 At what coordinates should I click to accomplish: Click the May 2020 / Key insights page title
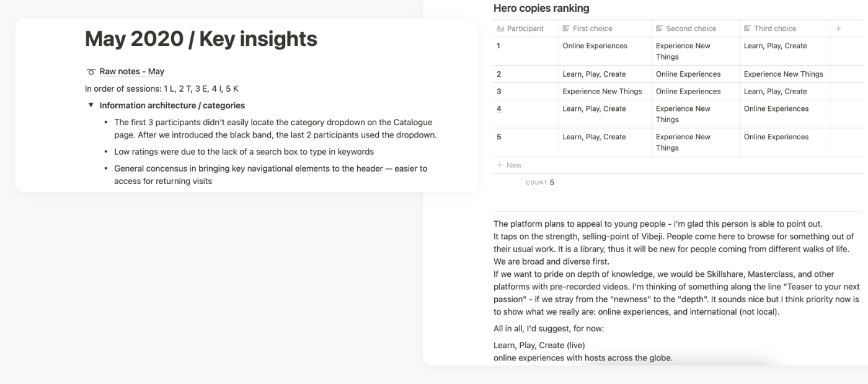(201, 39)
